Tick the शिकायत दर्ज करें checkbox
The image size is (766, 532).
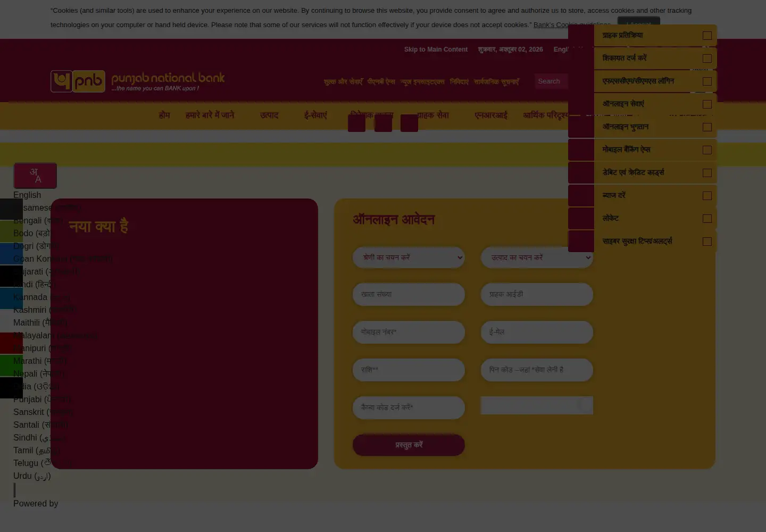[707, 59]
